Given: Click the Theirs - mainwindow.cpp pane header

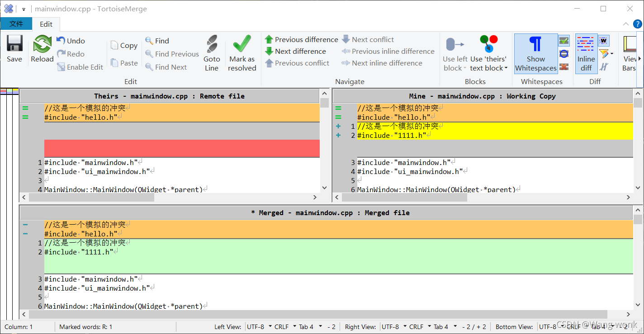Looking at the screenshot, I should [x=170, y=96].
